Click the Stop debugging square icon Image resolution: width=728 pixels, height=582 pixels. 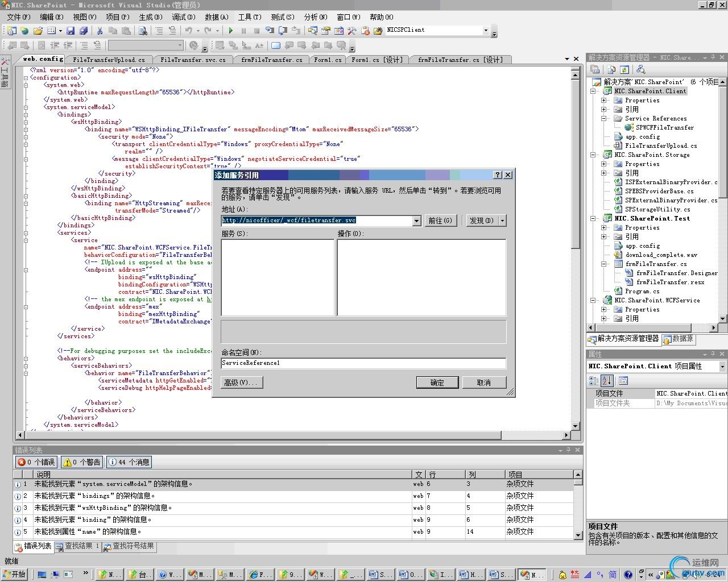(257, 30)
